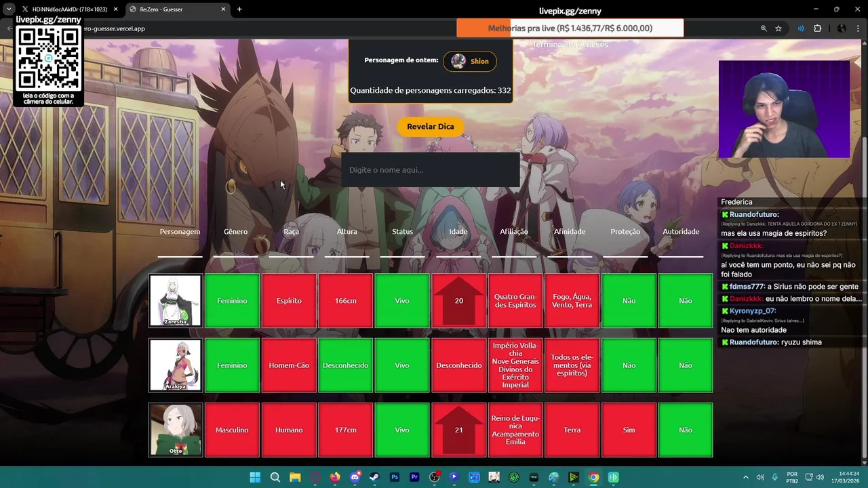The width and height of the screenshot is (868, 488).
Task: Click the 177cm height cell
Action: pos(345,430)
